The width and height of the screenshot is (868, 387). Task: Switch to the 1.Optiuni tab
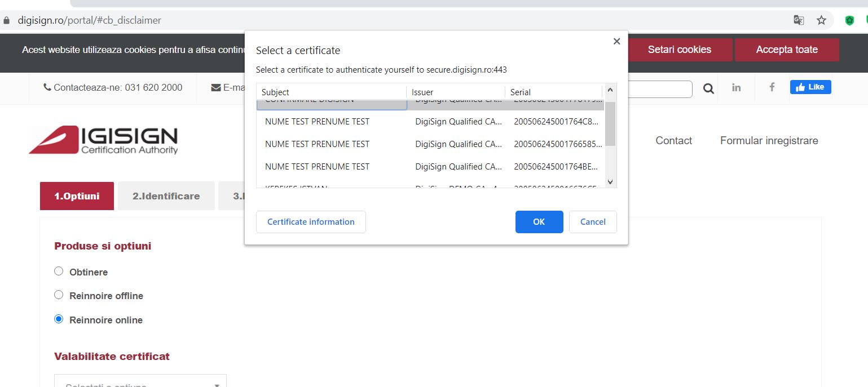point(77,196)
